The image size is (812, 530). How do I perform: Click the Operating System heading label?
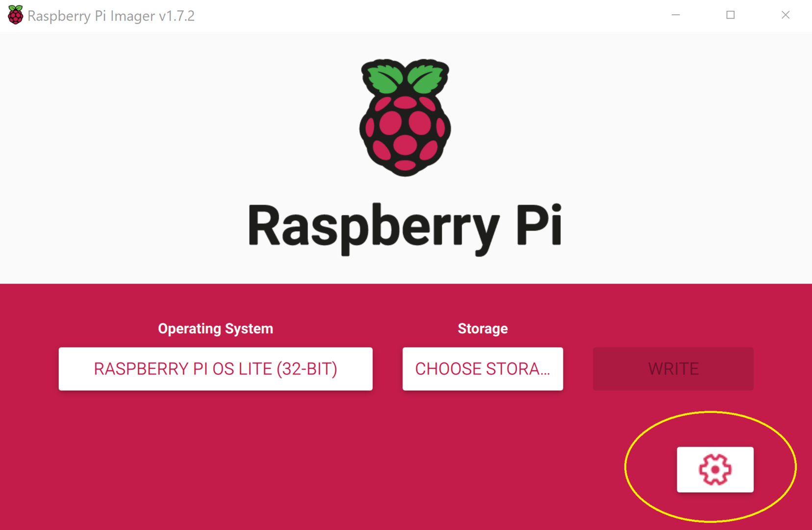coord(215,328)
